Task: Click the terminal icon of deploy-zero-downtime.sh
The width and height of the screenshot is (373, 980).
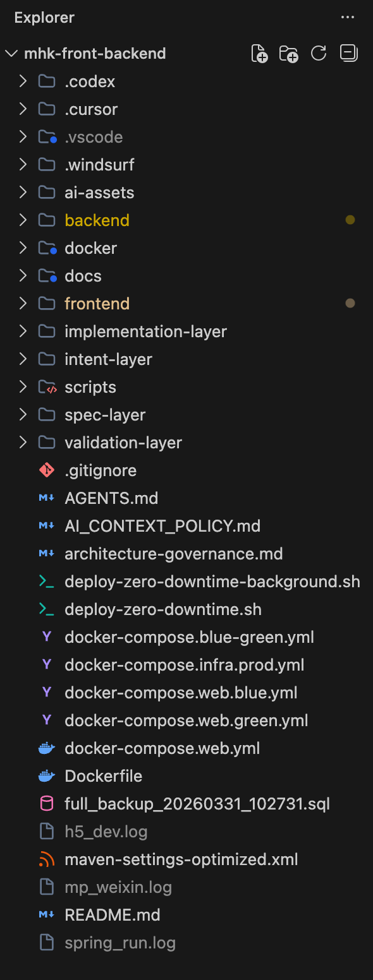Action: (46, 609)
